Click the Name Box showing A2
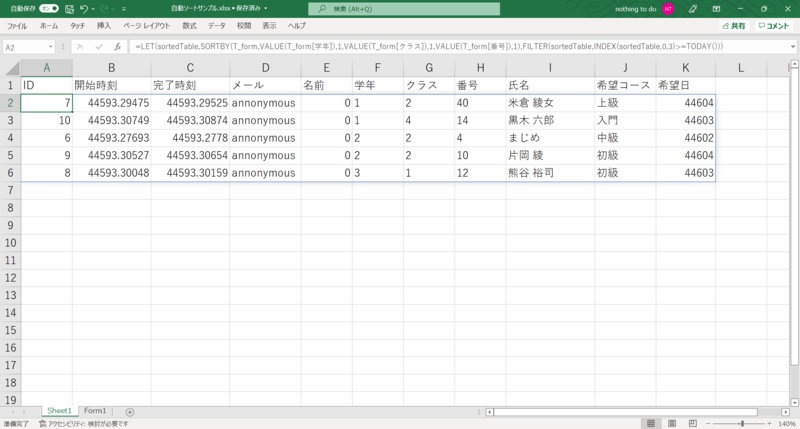This screenshot has height=429, width=800. [24, 47]
